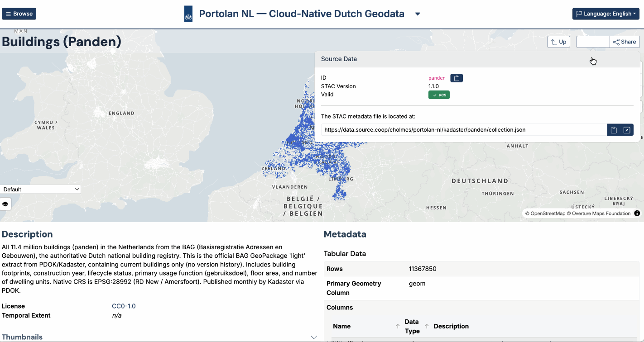Click the panden ID text
The width and height of the screenshot is (644, 342).
pyautogui.click(x=437, y=78)
